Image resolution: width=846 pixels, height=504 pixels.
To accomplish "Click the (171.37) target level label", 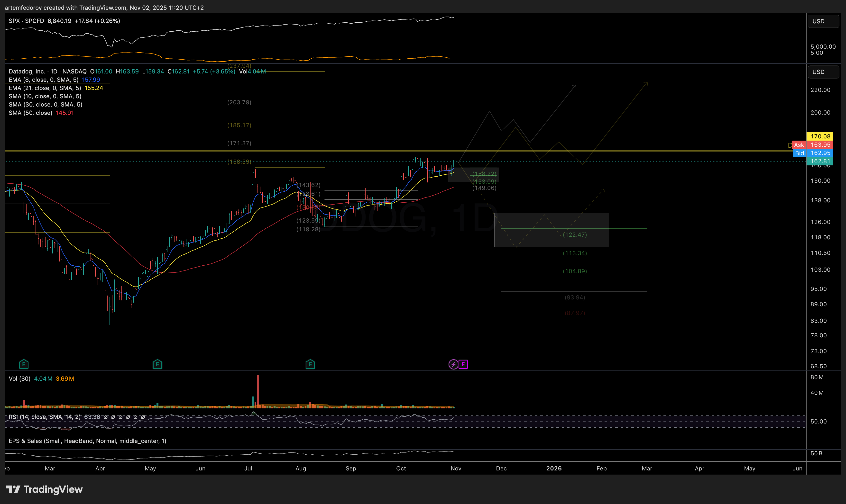I will [x=239, y=143].
